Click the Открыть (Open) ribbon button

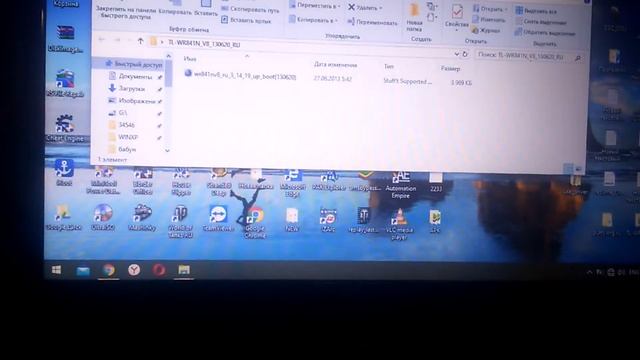click(x=489, y=9)
